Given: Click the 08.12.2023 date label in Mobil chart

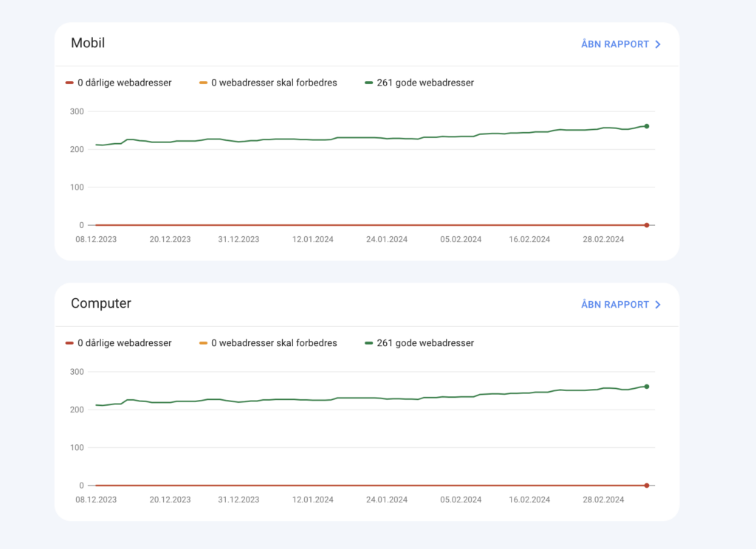Looking at the screenshot, I should pyautogui.click(x=96, y=240).
